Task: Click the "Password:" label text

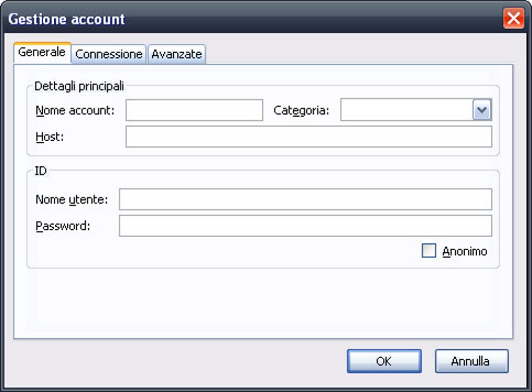Action: click(x=63, y=226)
